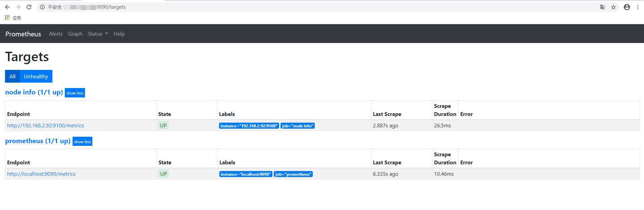This screenshot has width=644, height=210.
Task: Click the site security info icon
Action: [x=42, y=7]
